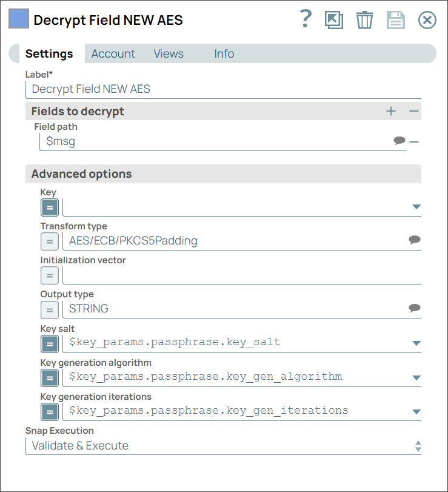
Task: Toggle expression button for Transform type
Action: coord(50,241)
